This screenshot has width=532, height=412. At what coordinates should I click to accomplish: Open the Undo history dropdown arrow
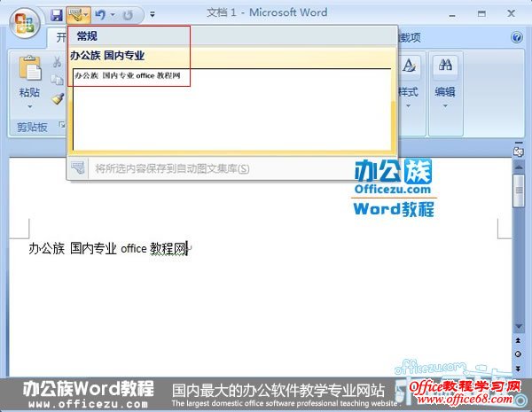coord(113,15)
